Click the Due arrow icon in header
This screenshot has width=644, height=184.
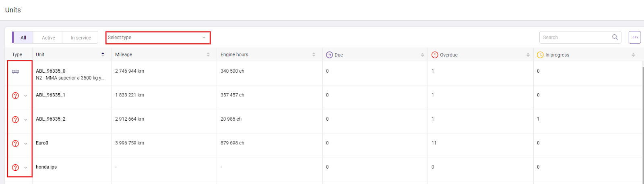(x=329, y=55)
